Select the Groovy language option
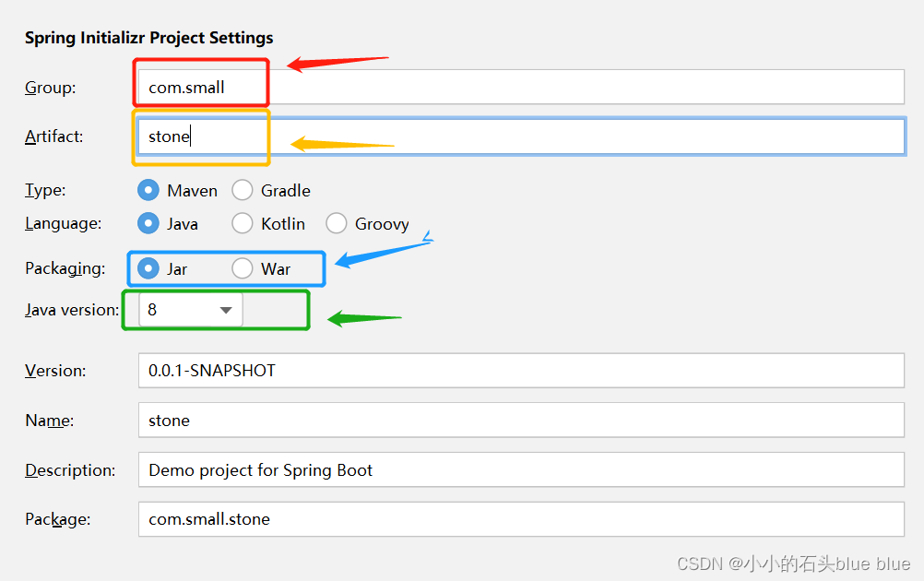This screenshot has width=924, height=581. [337, 223]
